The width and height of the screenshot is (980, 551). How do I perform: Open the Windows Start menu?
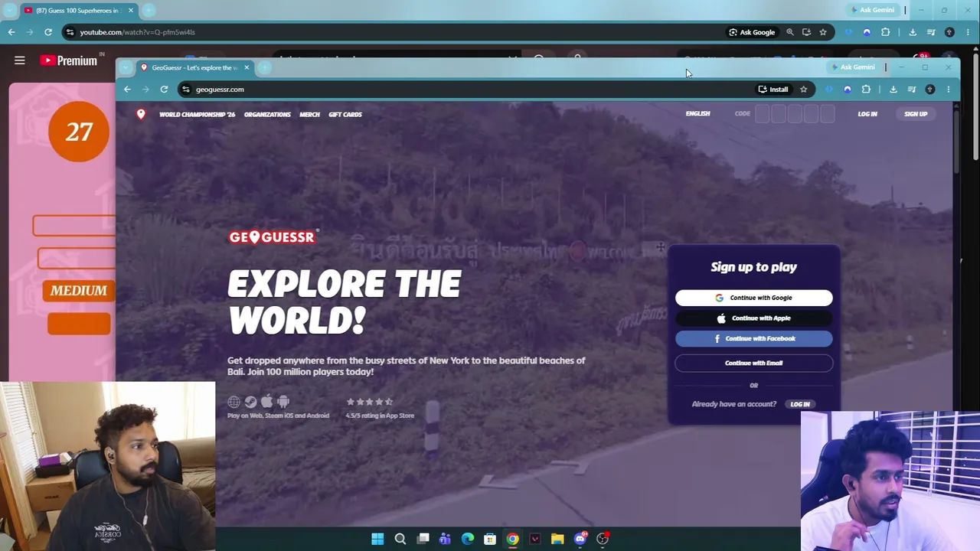(x=377, y=539)
